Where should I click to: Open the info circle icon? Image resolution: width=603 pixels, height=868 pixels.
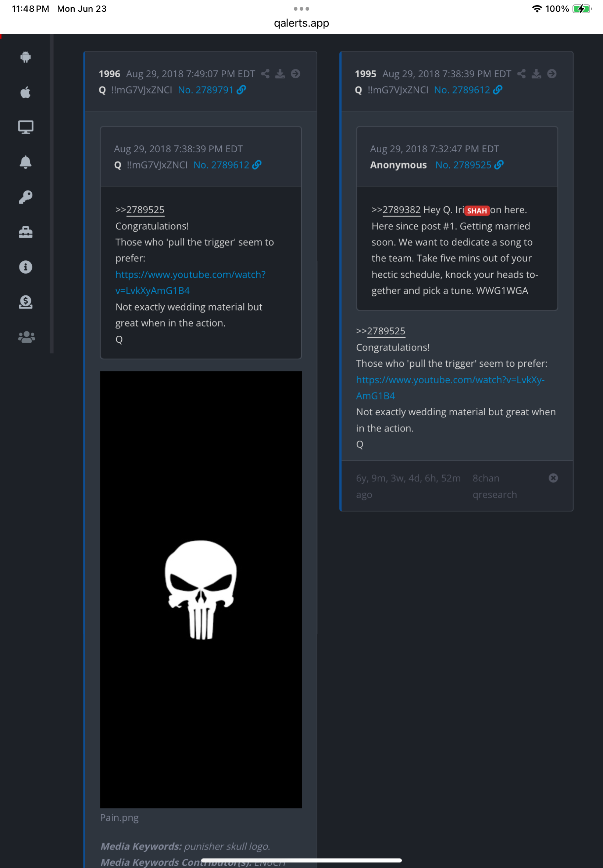coord(25,267)
